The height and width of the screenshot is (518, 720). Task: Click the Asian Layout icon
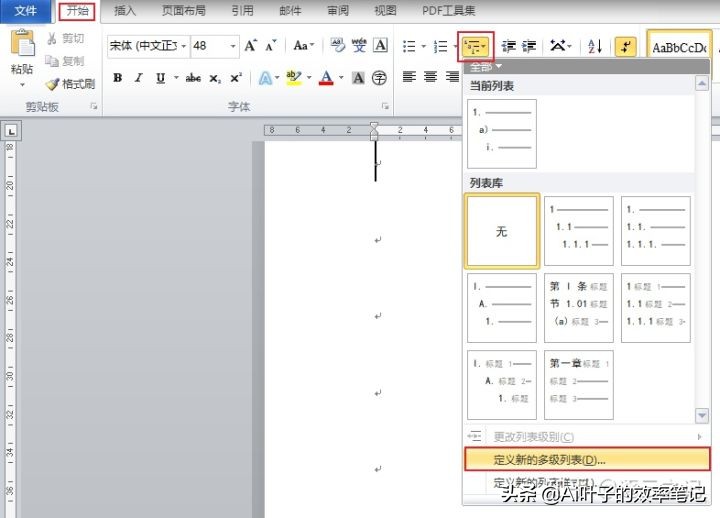(560, 46)
